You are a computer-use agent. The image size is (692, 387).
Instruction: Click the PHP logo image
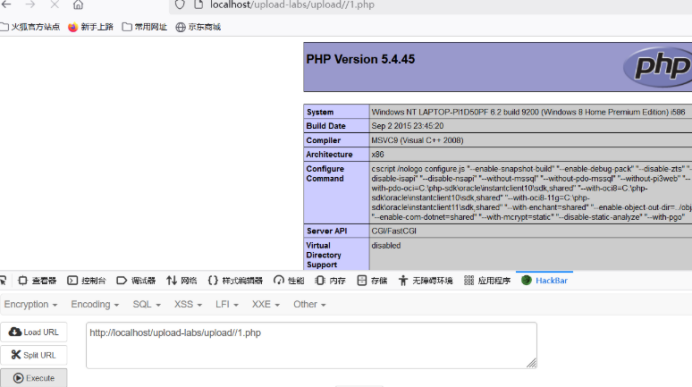[x=658, y=67]
